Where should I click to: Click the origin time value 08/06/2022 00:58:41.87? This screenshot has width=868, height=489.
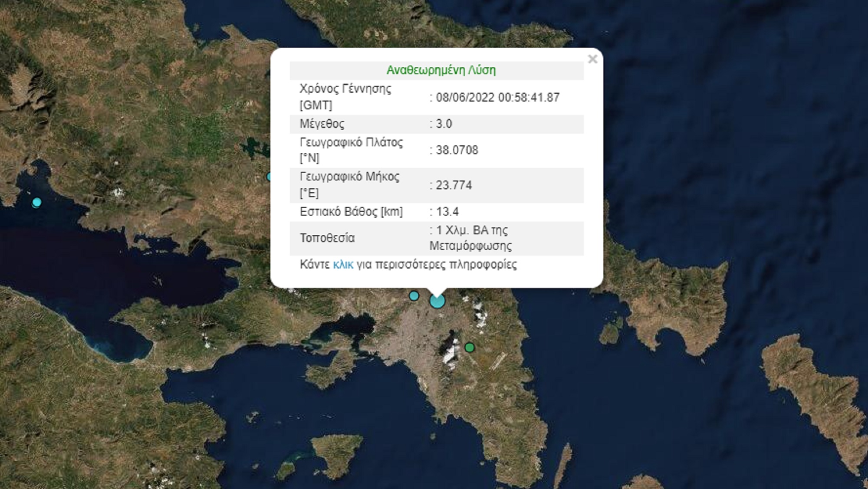(497, 97)
